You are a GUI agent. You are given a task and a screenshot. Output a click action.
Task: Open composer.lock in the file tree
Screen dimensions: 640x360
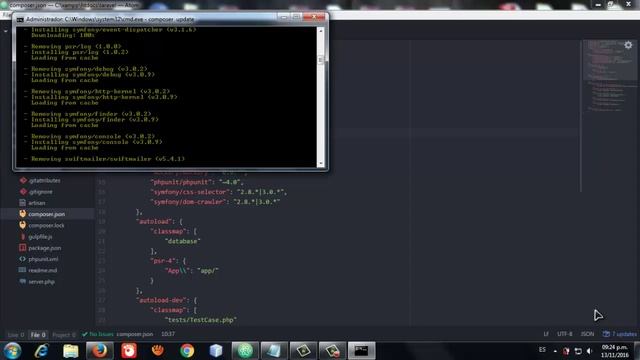(x=47, y=225)
